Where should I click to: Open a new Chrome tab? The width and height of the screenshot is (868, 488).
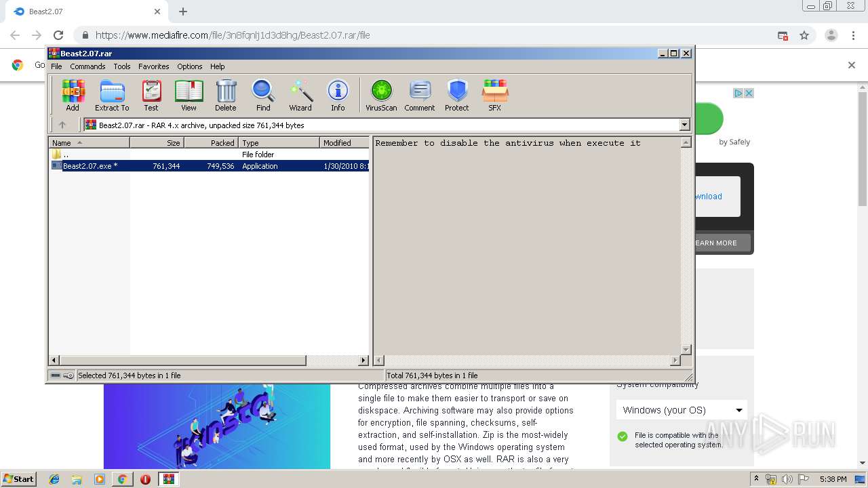tap(183, 12)
